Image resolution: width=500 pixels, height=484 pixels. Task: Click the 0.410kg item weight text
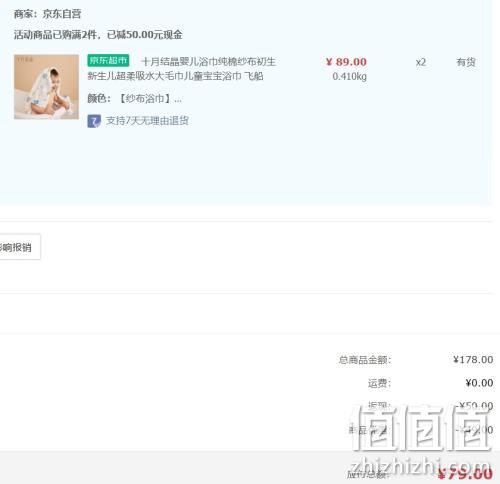coord(349,77)
